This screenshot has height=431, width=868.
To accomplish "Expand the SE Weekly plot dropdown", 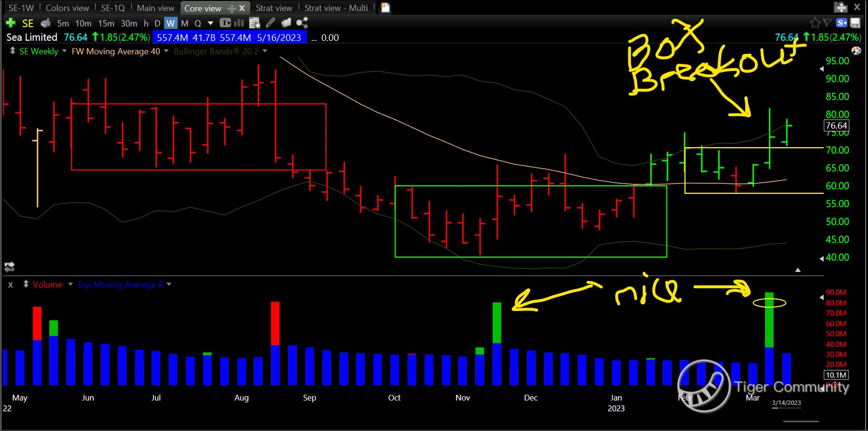I will coord(65,51).
